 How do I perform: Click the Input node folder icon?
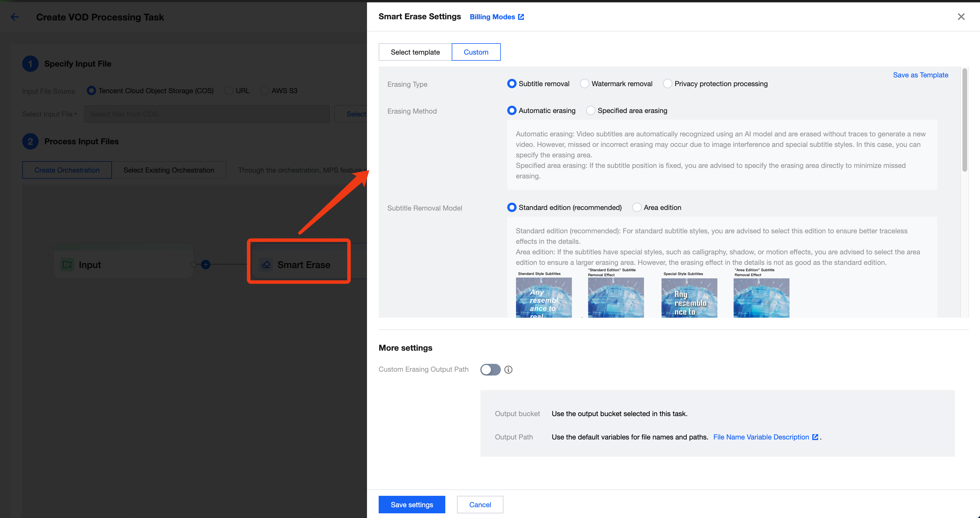pyautogui.click(x=67, y=265)
